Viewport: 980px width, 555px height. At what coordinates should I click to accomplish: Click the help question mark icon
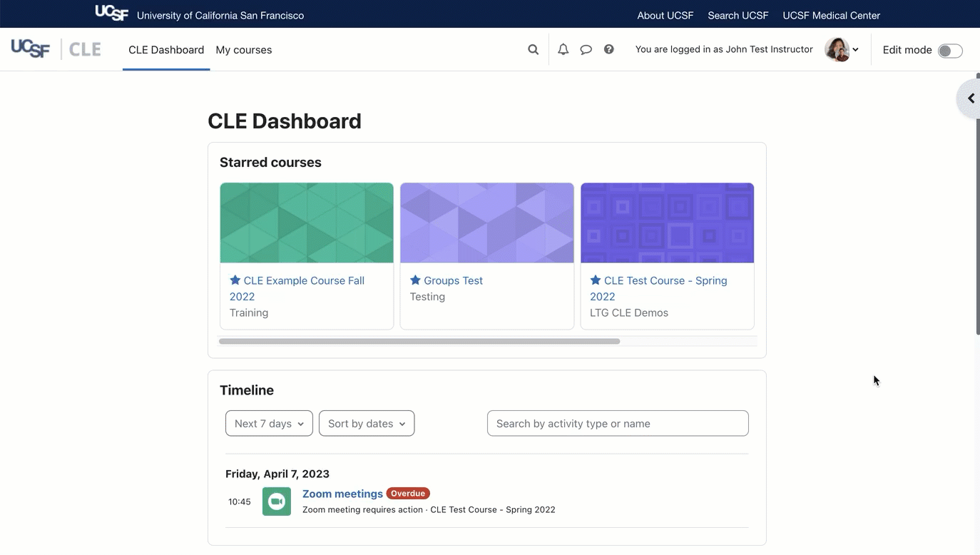[608, 49]
